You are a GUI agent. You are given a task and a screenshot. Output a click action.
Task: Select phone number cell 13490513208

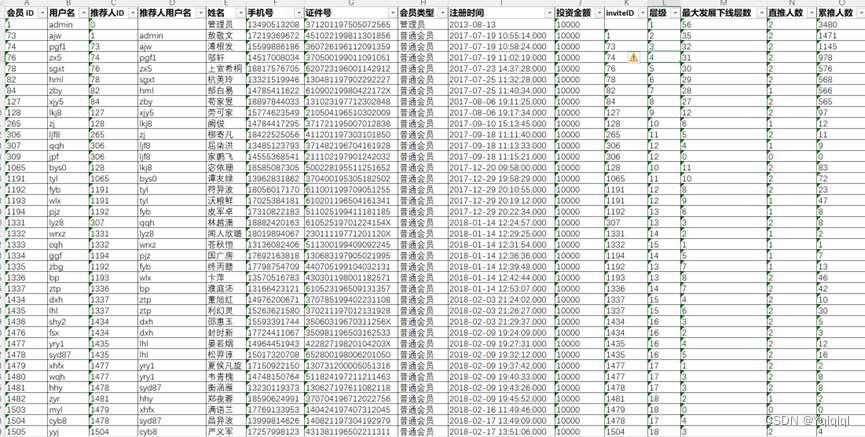click(x=275, y=24)
